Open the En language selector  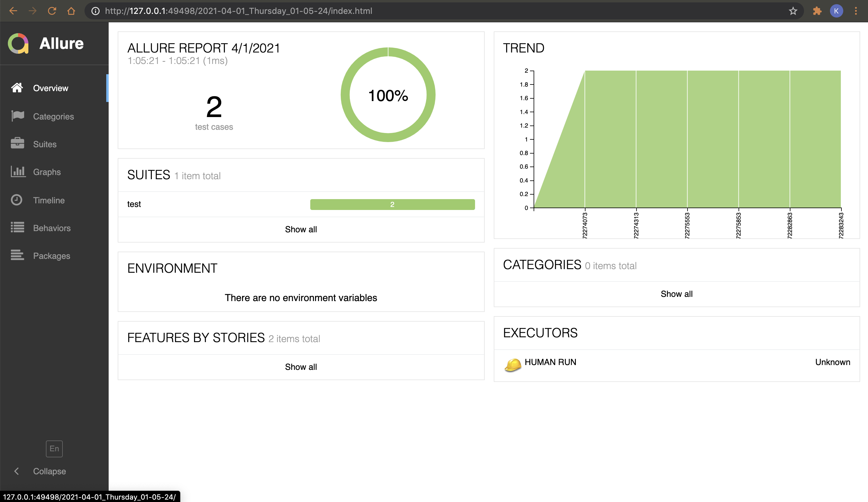(x=54, y=448)
